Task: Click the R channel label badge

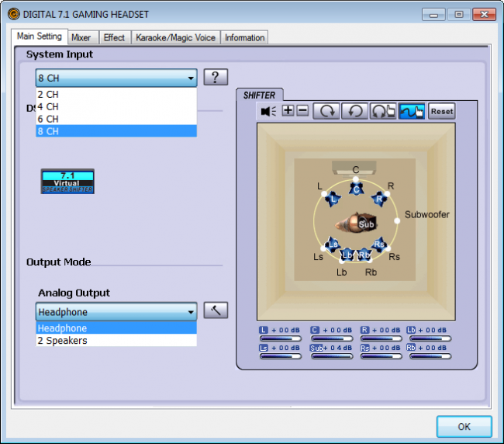Action: pyautogui.click(x=364, y=330)
